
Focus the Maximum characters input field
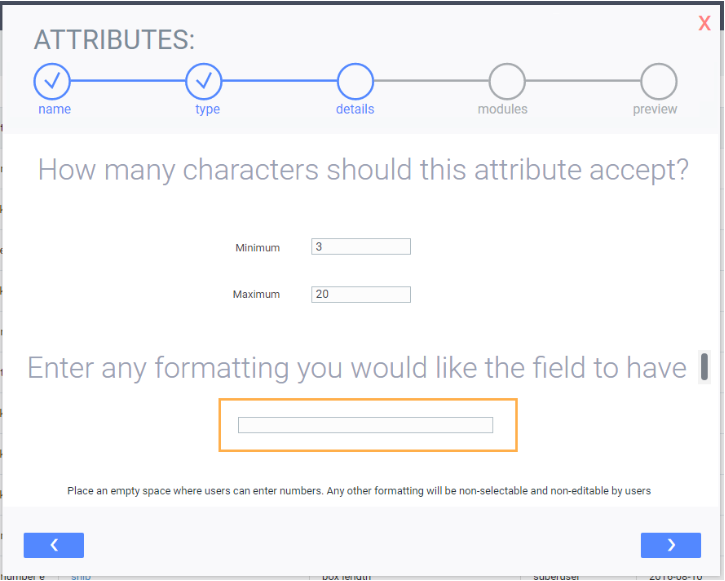click(x=361, y=294)
